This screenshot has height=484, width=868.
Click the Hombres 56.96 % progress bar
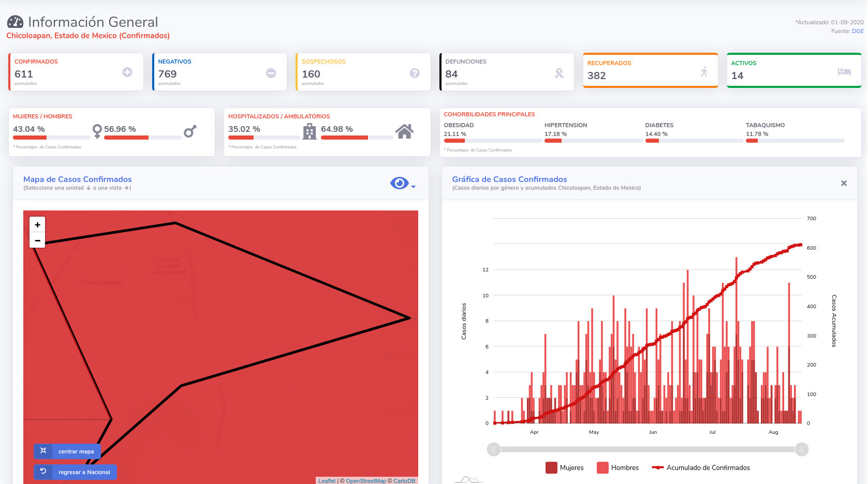142,138
